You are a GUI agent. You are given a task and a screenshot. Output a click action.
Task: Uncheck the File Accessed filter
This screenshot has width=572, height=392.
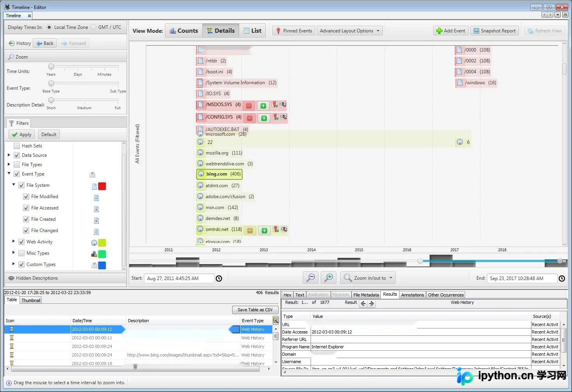click(x=26, y=208)
